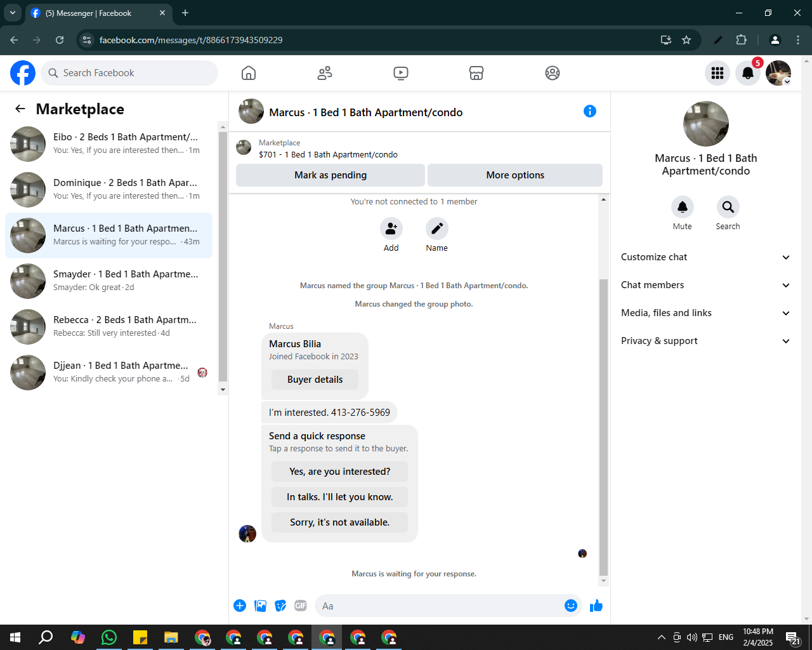The height and width of the screenshot is (650, 812).
Task: Click the conversation list scrollbar
Action: [223, 257]
